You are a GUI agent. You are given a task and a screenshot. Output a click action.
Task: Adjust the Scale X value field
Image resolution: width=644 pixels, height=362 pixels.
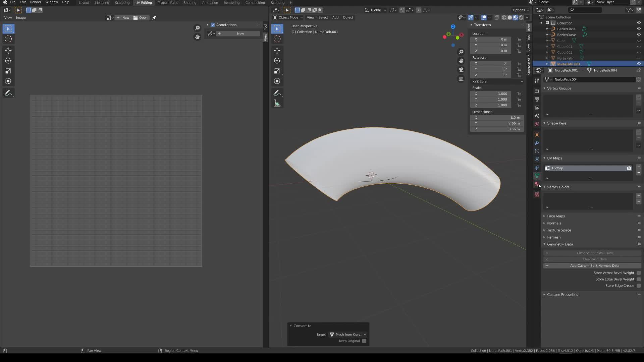[x=491, y=94]
